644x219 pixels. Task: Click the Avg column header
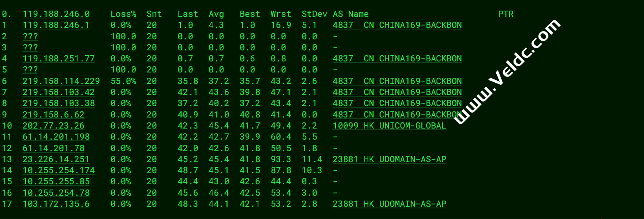216,14
